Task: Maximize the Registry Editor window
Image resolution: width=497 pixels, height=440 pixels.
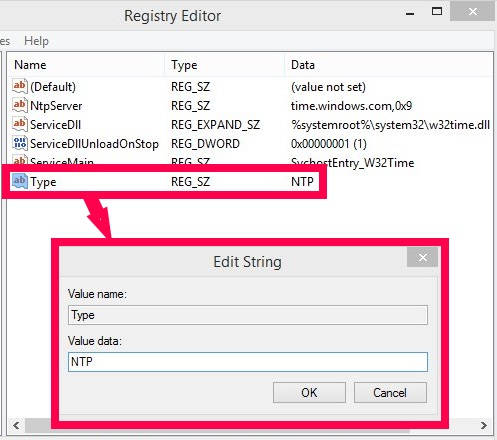Action: coord(437,12)
